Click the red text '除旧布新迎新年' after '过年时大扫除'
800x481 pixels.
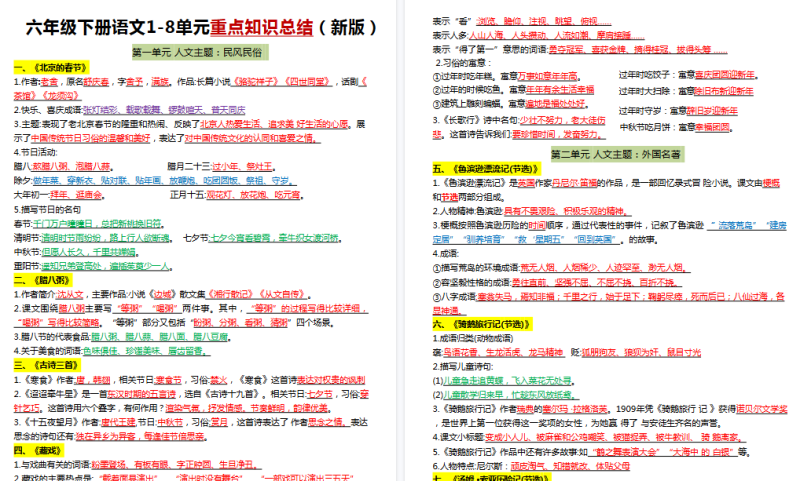tap(723, 91)
